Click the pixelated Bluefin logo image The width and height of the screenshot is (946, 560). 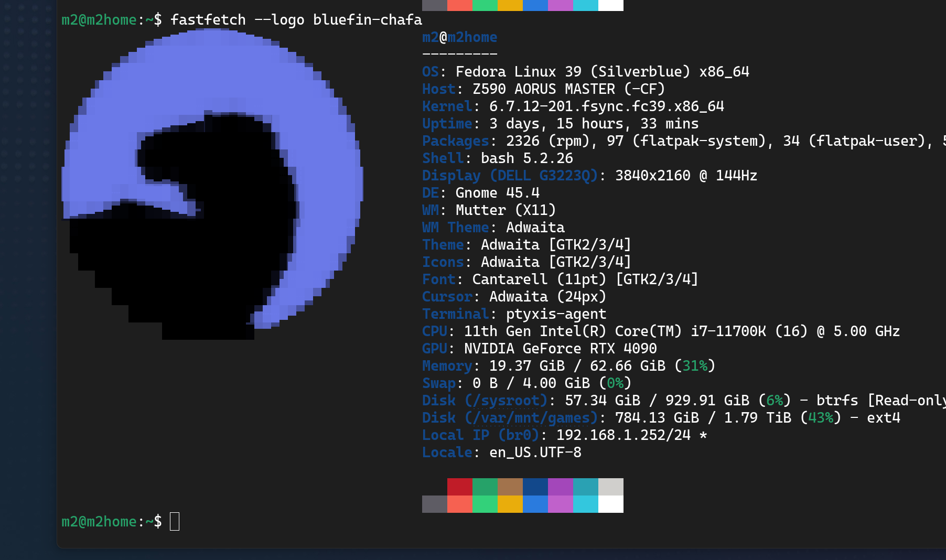click(212, 184)
